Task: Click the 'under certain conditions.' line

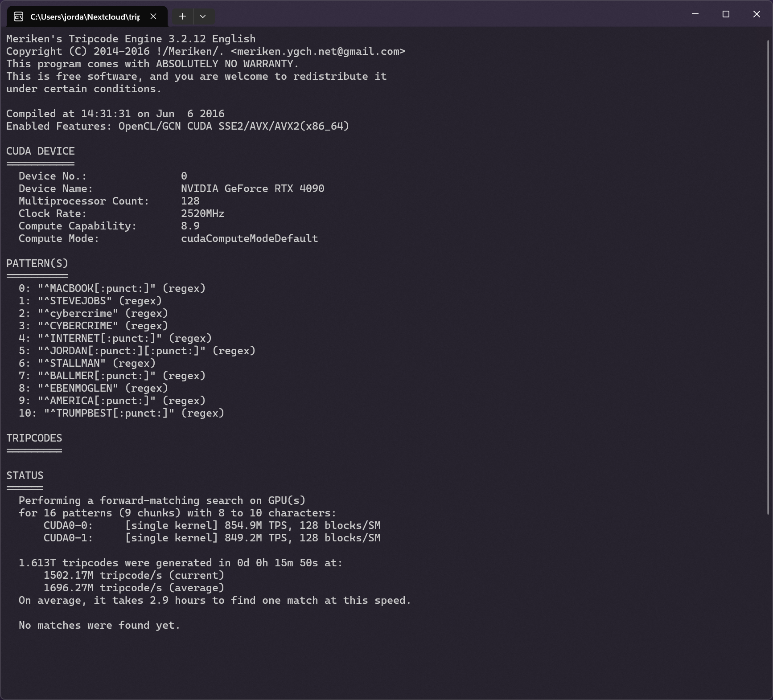Action: pos(84,89)
